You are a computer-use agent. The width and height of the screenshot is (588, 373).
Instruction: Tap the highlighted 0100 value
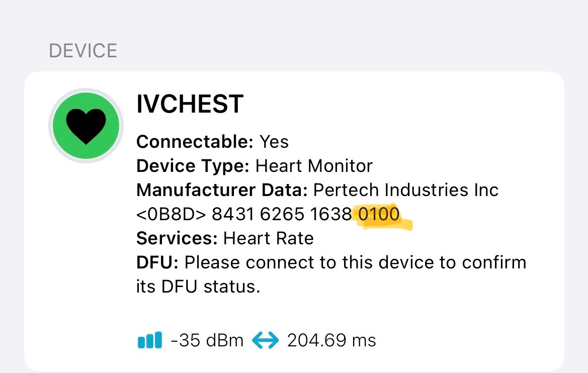pyautogui.click(x=379, y=214)
